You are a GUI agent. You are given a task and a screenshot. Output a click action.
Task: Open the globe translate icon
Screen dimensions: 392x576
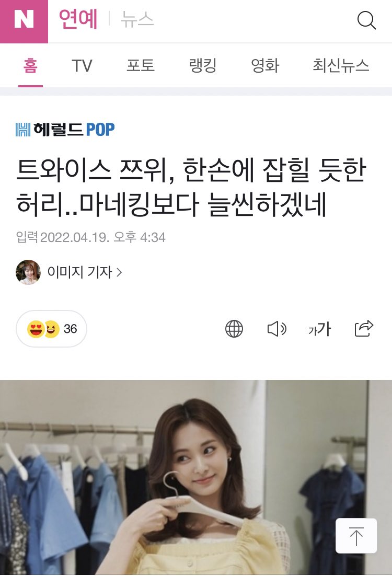[x=234, y=328]
